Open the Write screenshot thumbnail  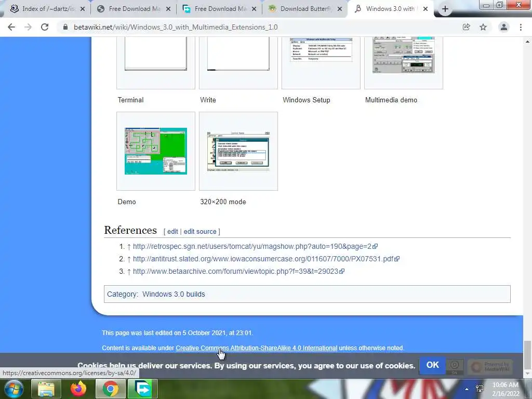pyautogui.click(x=238, y=54)
